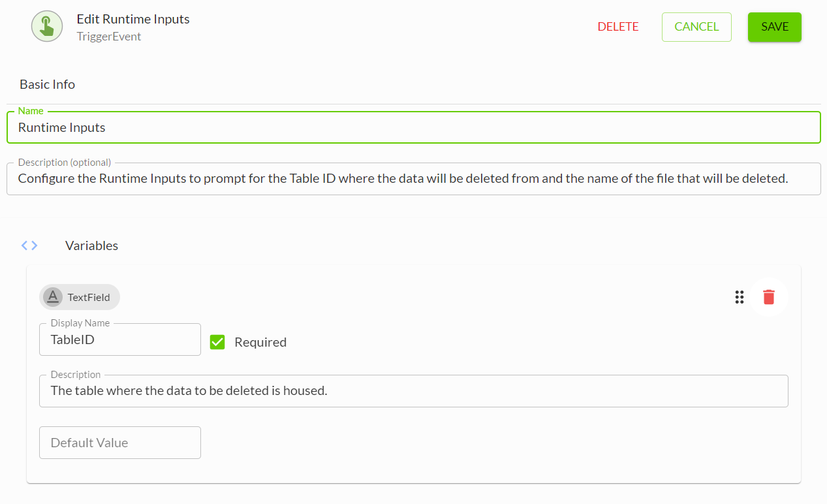Click the drag handle dots for the variable
This screenshot has width=827, height=504.
pos(740,297)
